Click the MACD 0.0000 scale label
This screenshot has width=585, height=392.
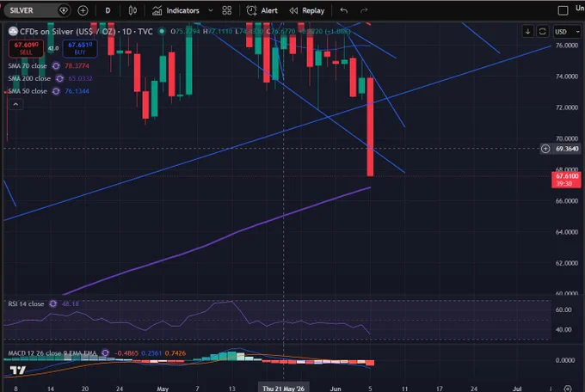click(x=565, y=360)
